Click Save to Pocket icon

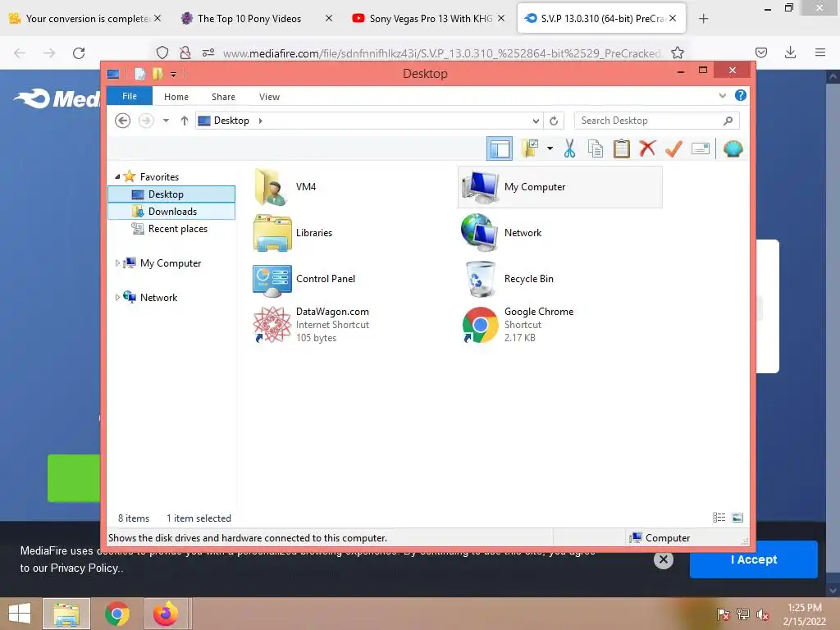point(760,52)
